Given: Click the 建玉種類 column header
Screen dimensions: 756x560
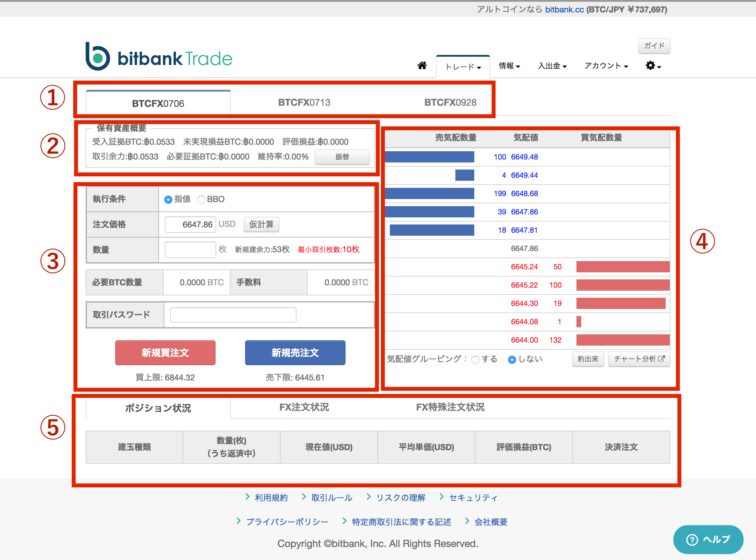Looking at the screenshot, I should 134,447.
